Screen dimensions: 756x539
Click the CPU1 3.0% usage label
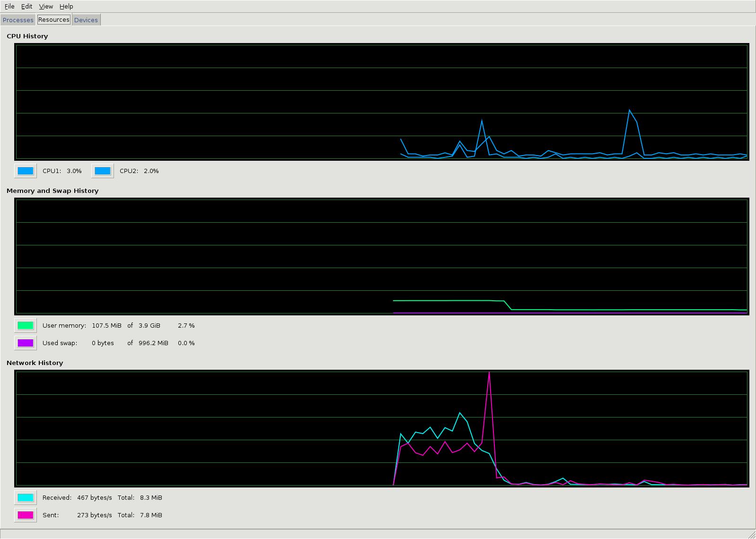62,171
